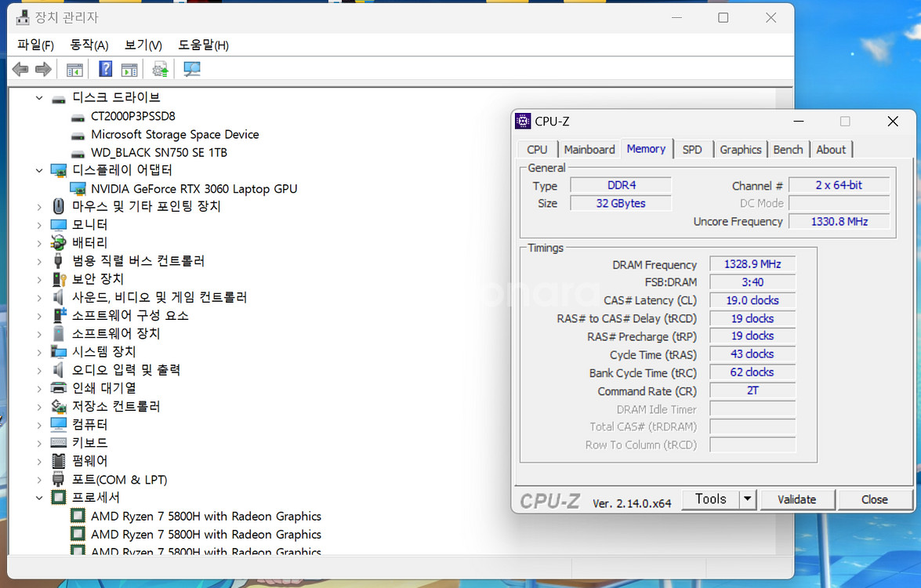Click the battery icon beside 배터리
921x588 pixels.
(59, 242)
